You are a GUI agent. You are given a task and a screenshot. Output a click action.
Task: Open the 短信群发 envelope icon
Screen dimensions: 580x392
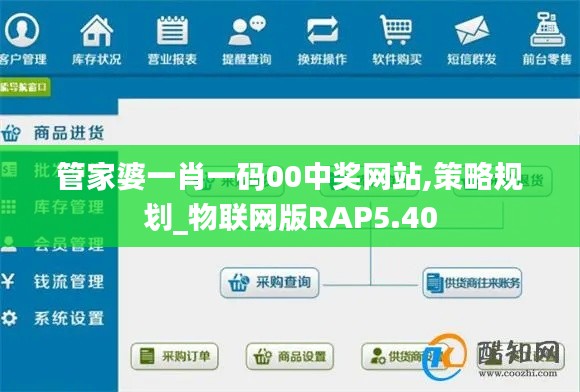[472, 30]
